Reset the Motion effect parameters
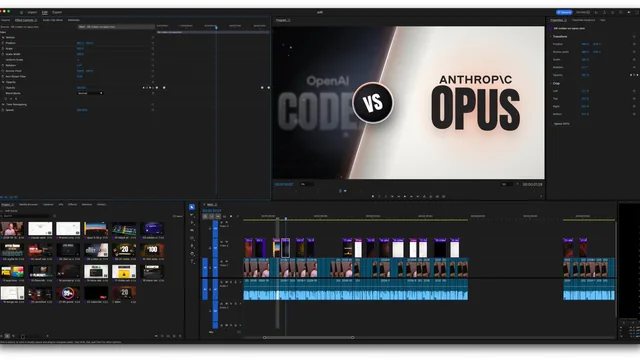 pyautogui.click(x=153, y=38)
